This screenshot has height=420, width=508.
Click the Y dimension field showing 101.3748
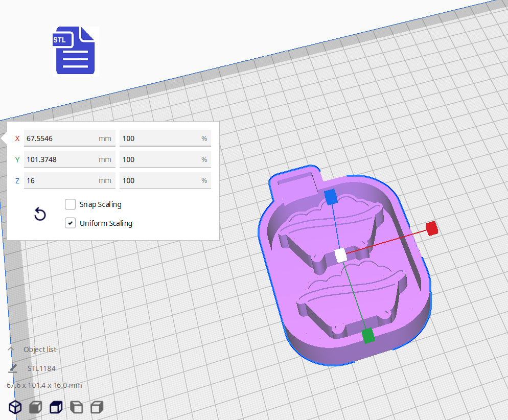tap(70, 159)
